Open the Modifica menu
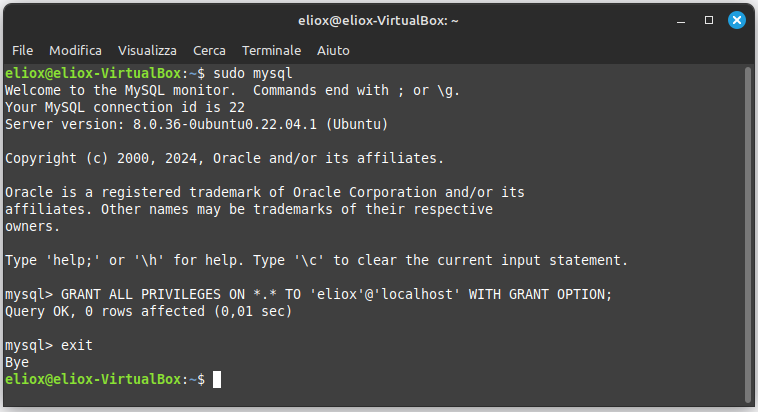Image resolution: width=758 pixels, height=412 pixels. click(x=76, y=50)
